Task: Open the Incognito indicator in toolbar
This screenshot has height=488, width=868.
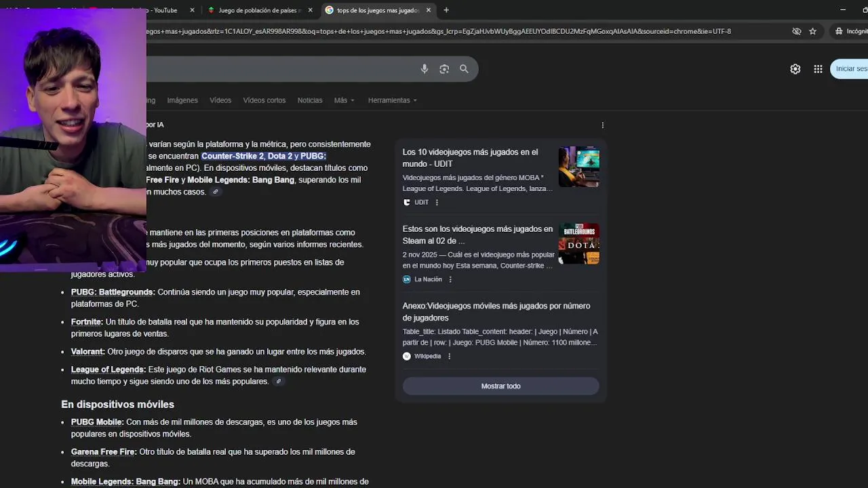Action: point(851,31)
